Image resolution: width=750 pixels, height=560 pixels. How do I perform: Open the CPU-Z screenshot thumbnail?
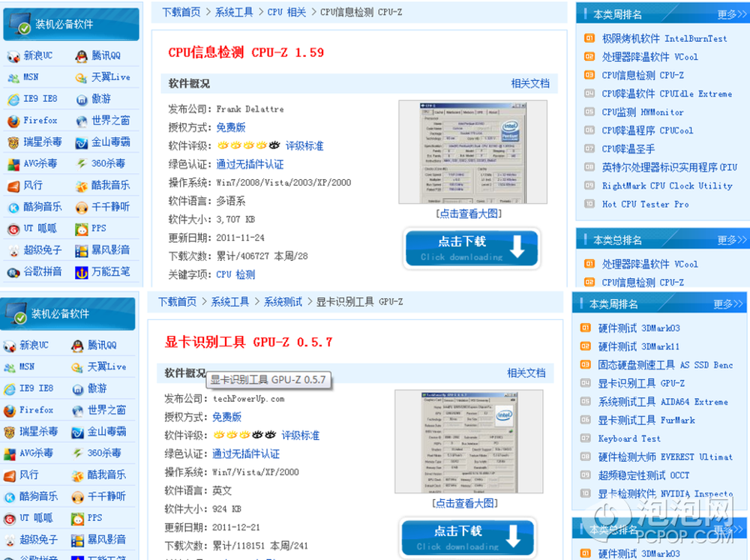coord(472,152)
